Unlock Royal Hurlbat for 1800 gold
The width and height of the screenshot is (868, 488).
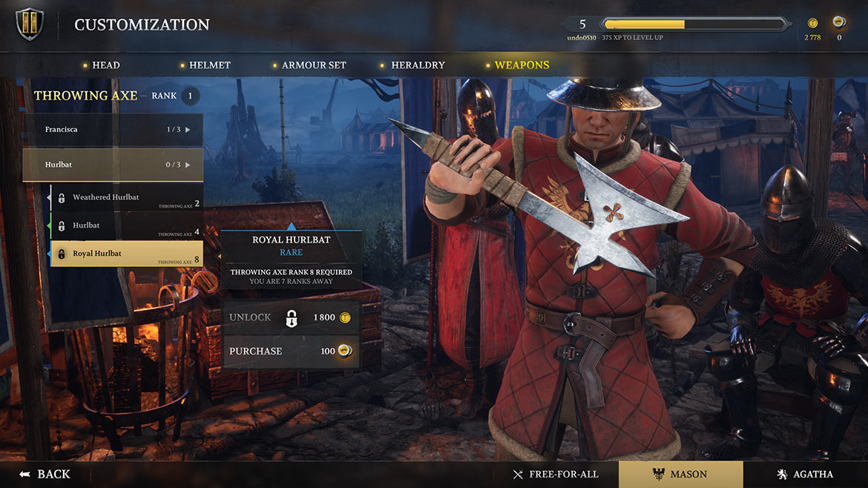tap(291, 317)
